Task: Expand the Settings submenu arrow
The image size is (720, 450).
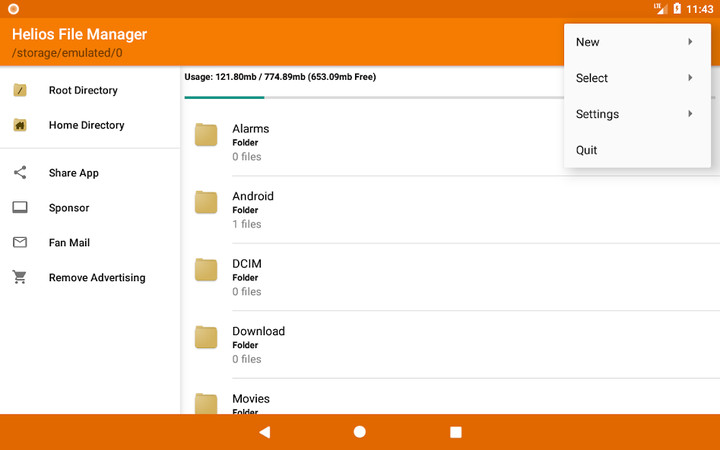Action: click(x=690, y=114)
